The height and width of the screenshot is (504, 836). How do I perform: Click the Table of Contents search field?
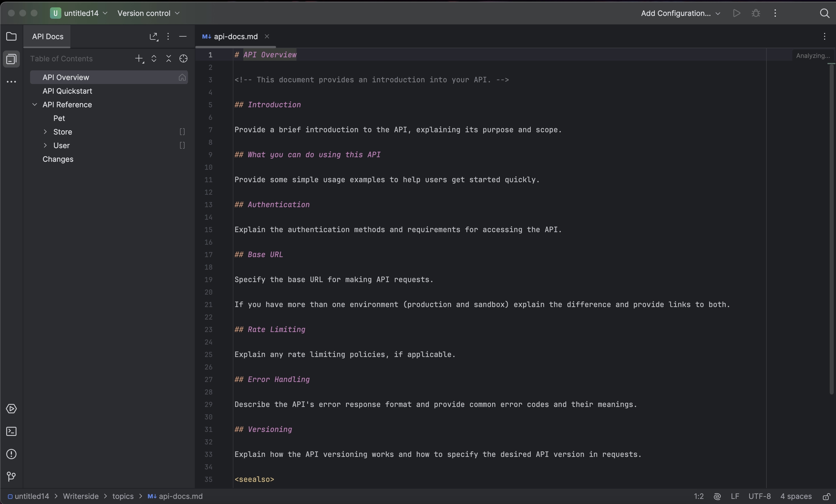[61, 59]
